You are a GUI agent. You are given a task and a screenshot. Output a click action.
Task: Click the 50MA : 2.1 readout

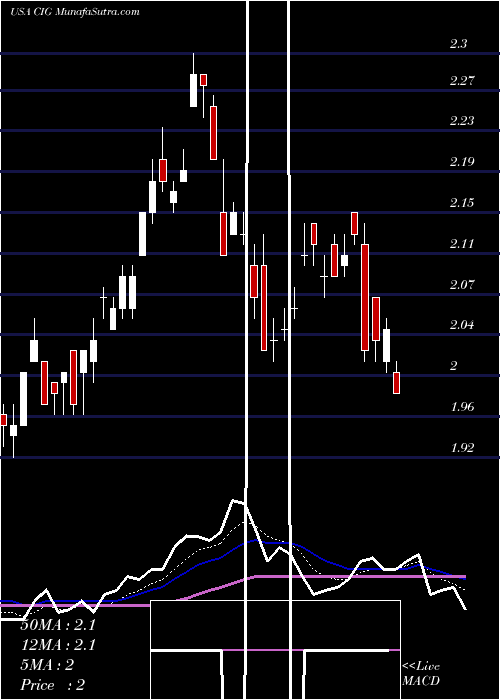click(58, 625)
